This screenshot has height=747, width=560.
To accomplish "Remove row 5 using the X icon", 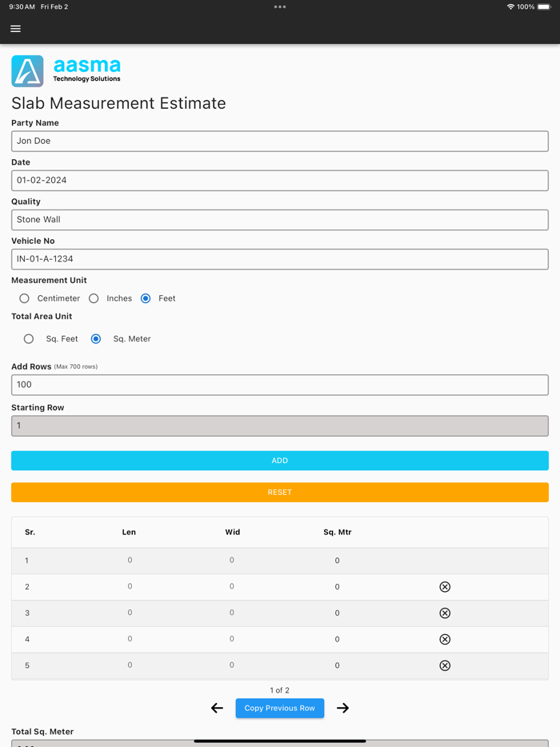I will (445, 665).
